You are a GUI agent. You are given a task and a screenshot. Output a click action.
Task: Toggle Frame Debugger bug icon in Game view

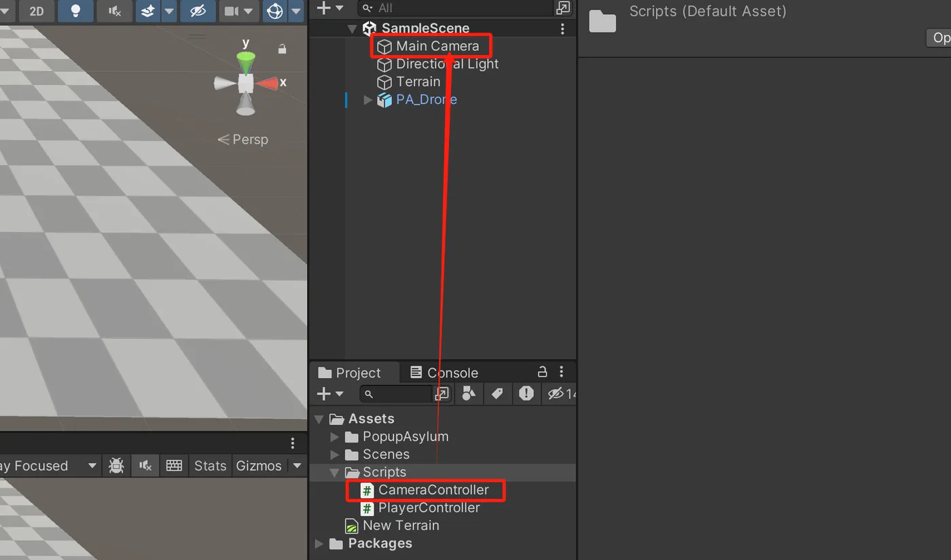click(117, 466)
